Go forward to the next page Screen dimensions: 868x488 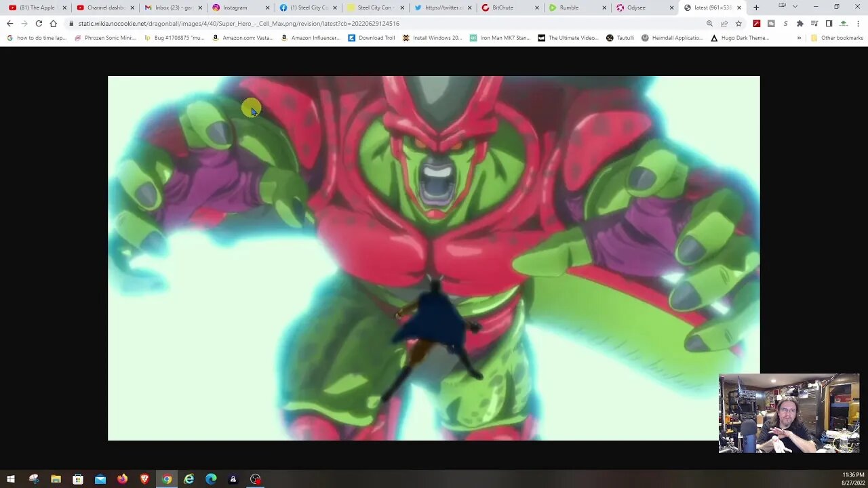(x=24, y=23)
